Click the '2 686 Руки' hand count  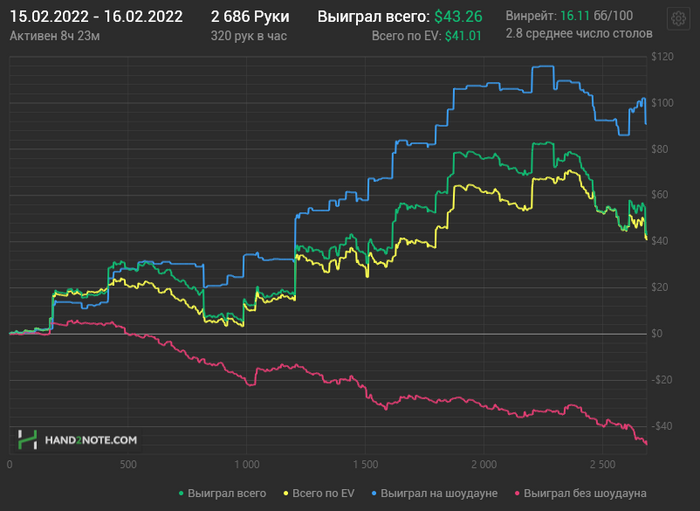[x=250, y=17]
